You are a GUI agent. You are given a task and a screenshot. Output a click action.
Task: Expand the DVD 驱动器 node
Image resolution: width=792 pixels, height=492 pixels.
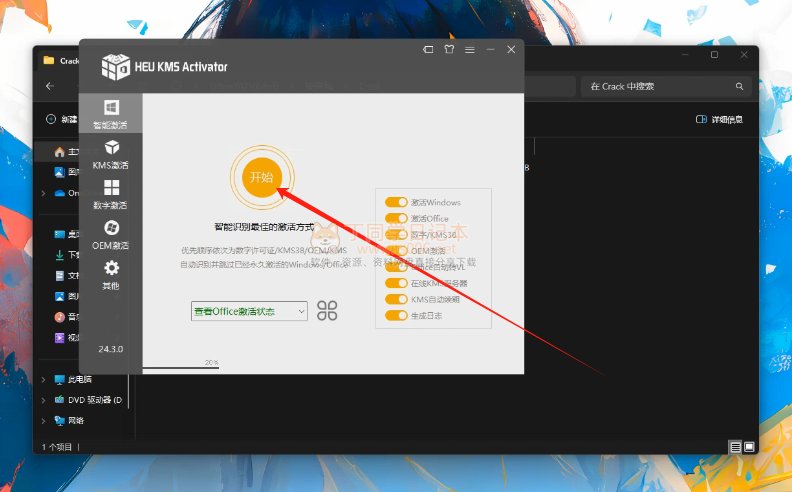tap(43, 400)
